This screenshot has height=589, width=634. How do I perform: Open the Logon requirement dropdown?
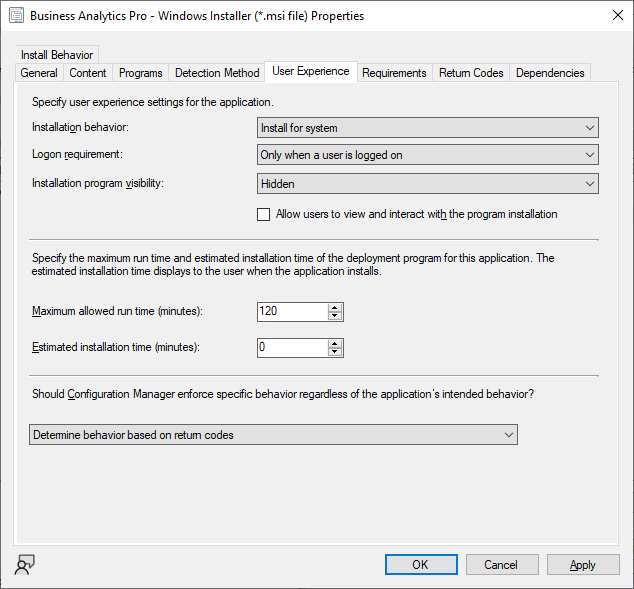click(428, 155)
